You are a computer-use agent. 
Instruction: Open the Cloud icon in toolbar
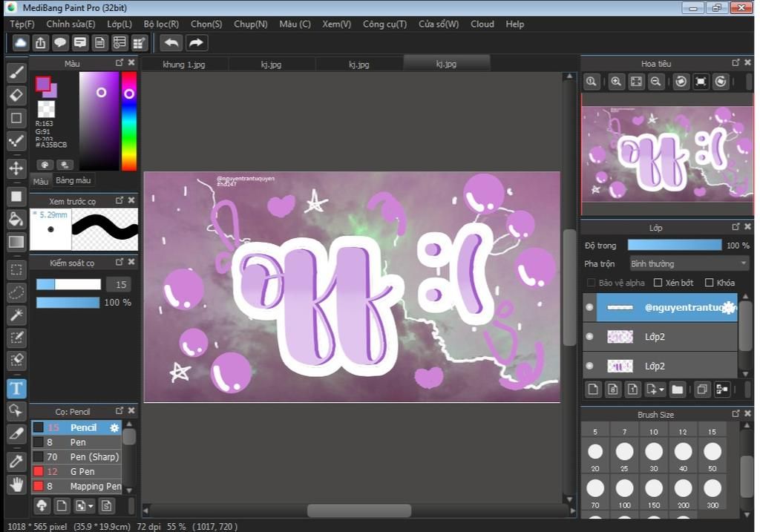click(x=21, y=43)
